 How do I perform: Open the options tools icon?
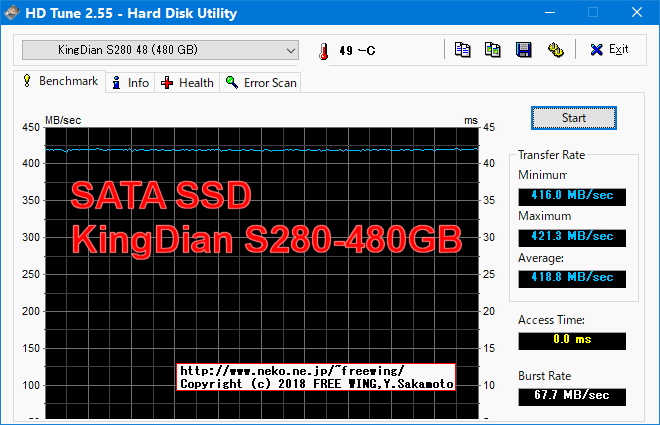click(556, 50)
